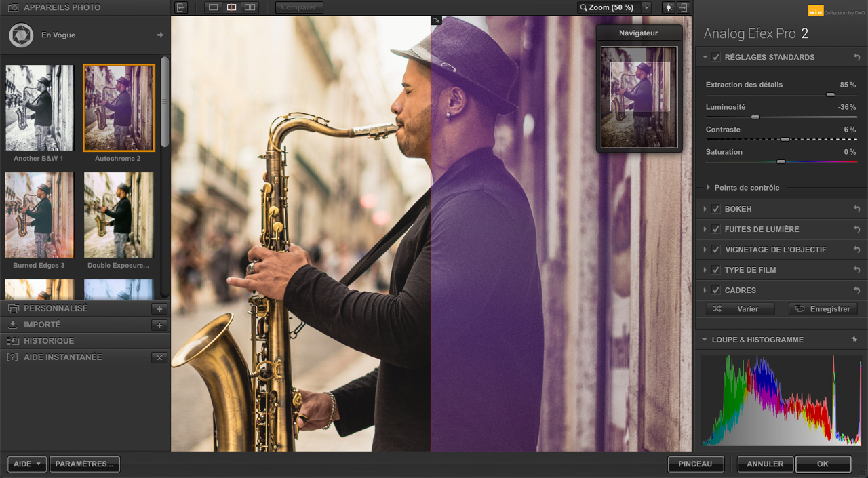
Task: Select split preview view mode
Action: (231, 7)
